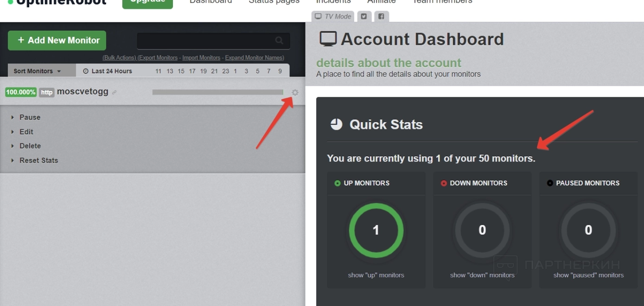Click green dot icon beside UP MONITORS
The height and width of the screenshot is (306, 644).
coord(338,183)
